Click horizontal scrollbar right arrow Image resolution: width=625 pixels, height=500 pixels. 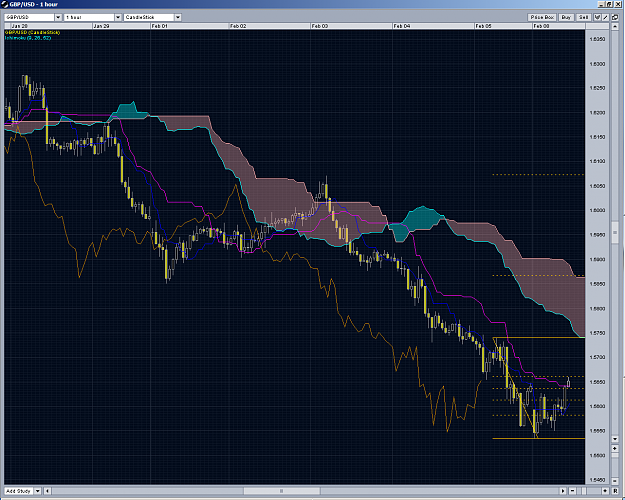[x=563, y=491]
